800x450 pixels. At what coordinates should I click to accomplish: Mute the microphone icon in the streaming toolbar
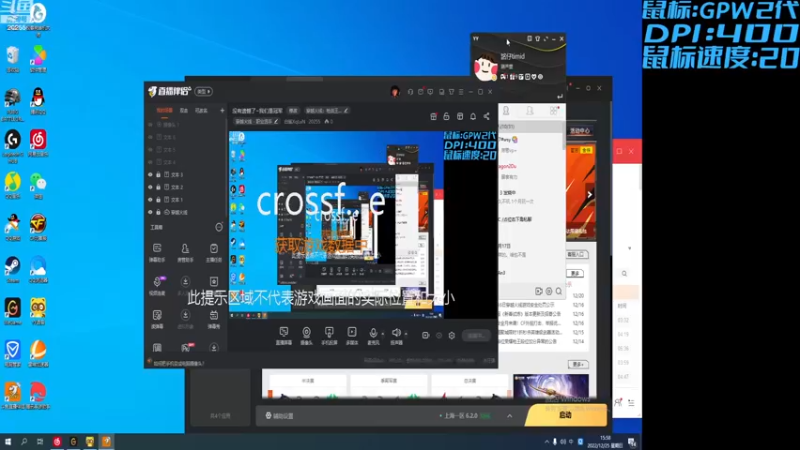[x=373, y=333]
